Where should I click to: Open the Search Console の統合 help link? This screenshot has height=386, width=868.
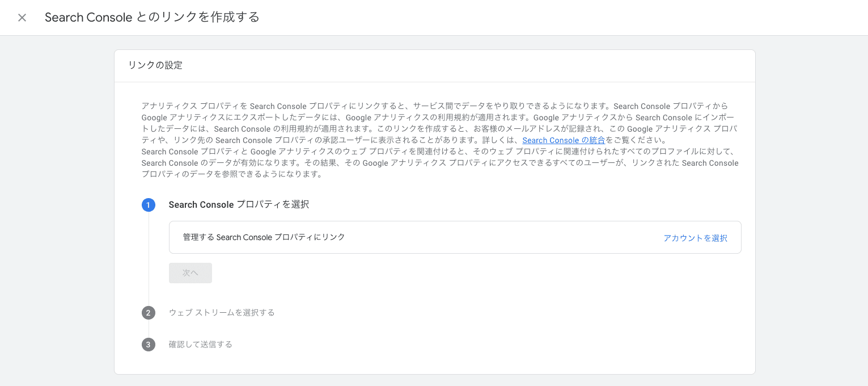(563, 140)
